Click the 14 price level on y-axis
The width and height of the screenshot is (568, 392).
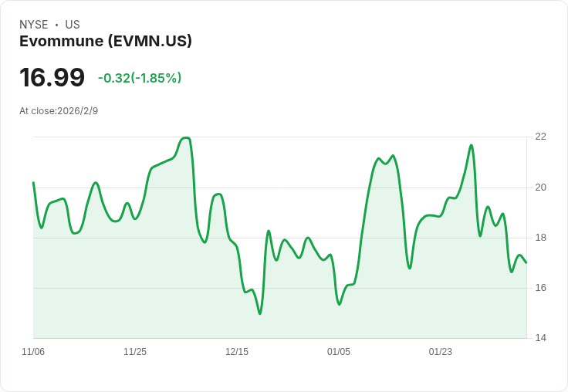click(x=540, y=338)
